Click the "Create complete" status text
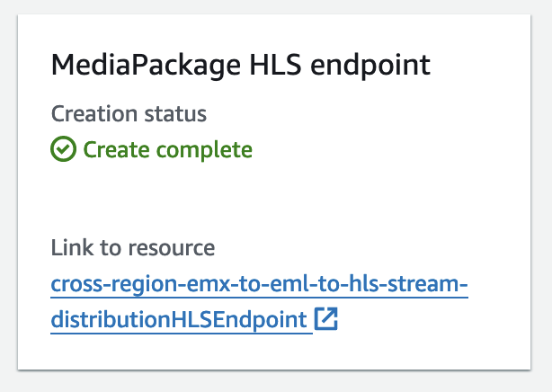 coord(167,149)
